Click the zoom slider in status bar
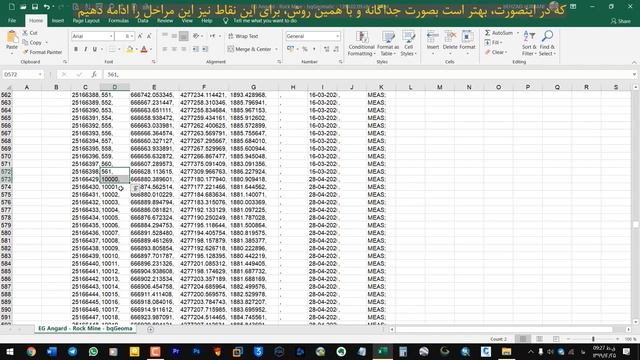Viewport: 640px width, 360px height. 593,339
